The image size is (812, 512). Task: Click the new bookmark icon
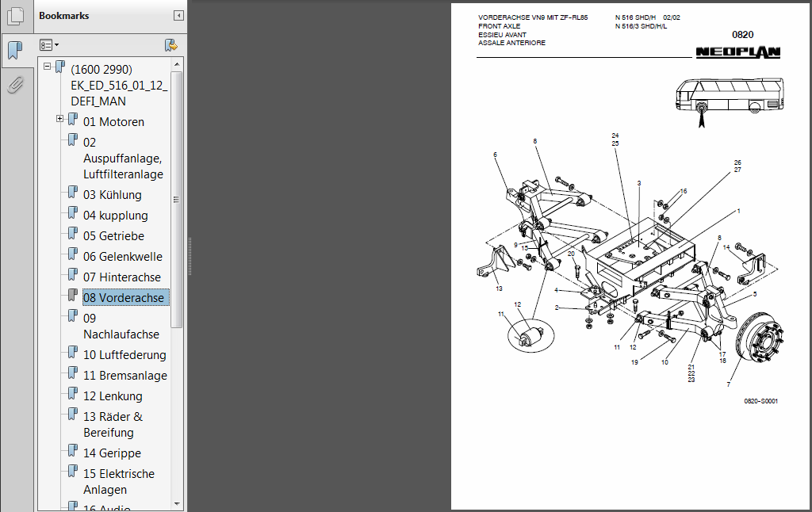(171, 45)
